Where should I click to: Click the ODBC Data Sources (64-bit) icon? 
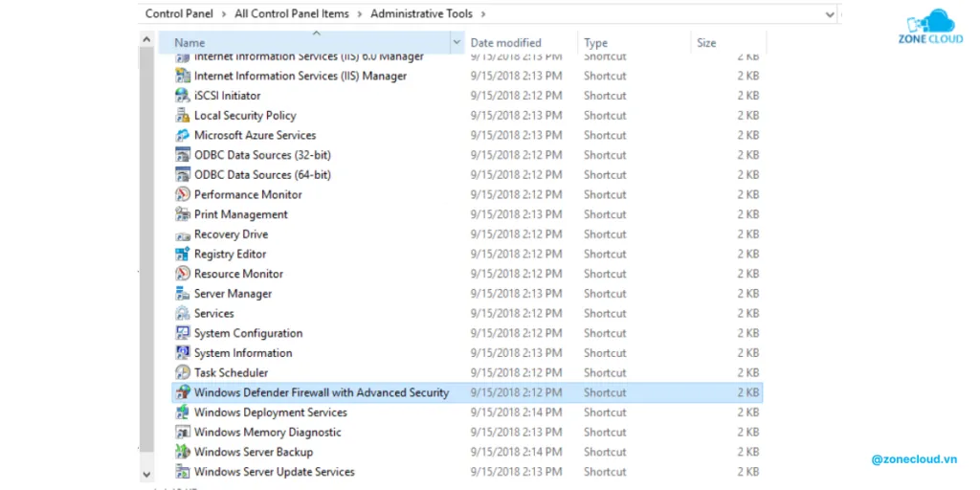point(183,175)
